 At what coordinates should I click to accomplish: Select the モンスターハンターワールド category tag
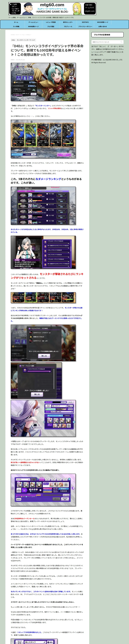pyautogui.click(x=26, y=40)
